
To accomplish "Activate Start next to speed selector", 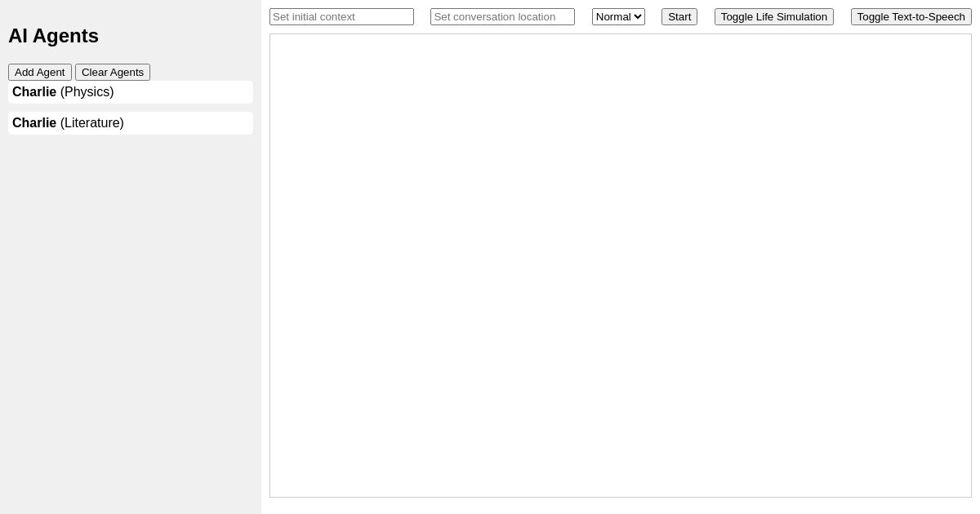I will pyautogui.click(x=679, y=16).
